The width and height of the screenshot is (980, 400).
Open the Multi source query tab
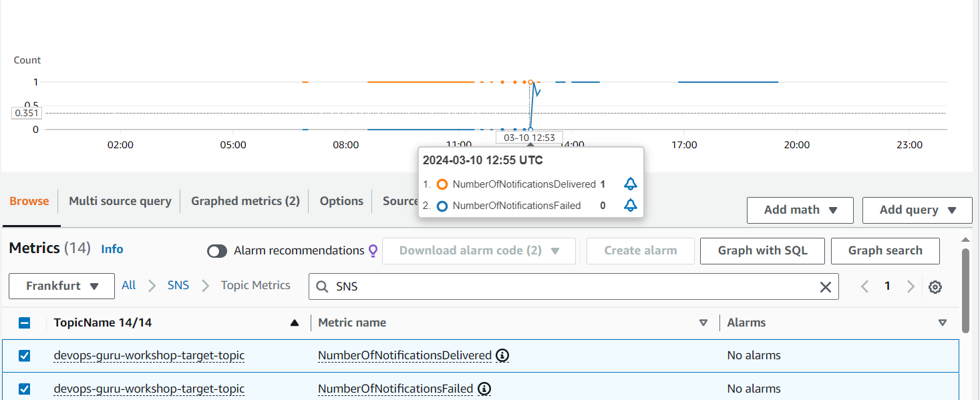[x=120, y=201]
